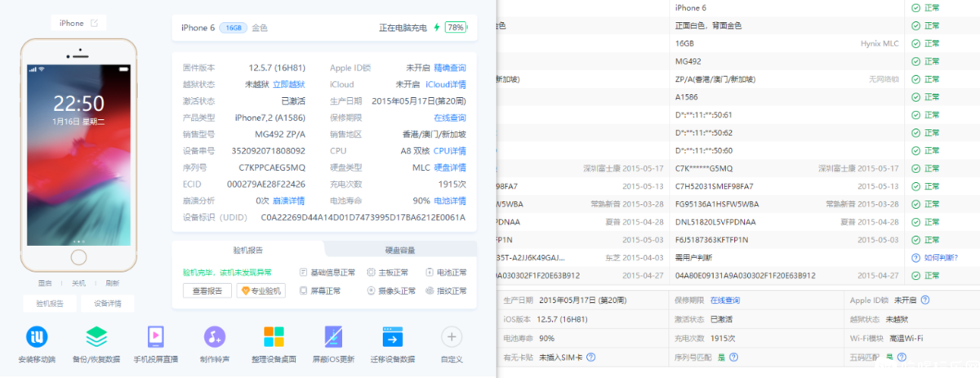Click 在线查询 link in the left info panel
Screen dimensions: 980x378
click(450, 118)
